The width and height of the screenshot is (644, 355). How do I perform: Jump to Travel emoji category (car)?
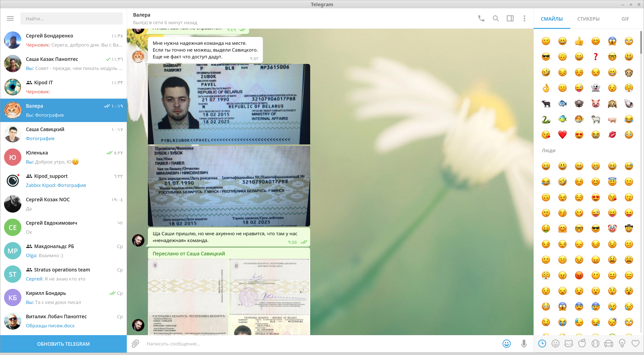click(x=609, y=343)
